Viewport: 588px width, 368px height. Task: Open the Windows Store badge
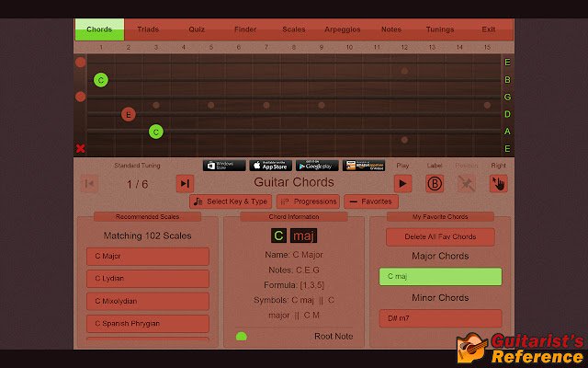pyautogui.click(x=224, y=166)
